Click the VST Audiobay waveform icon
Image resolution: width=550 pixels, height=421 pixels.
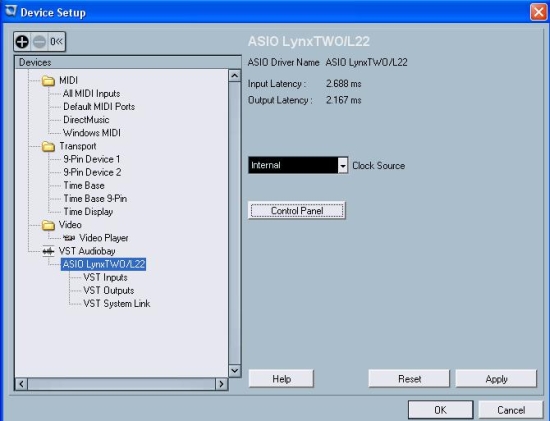point(48,251)
